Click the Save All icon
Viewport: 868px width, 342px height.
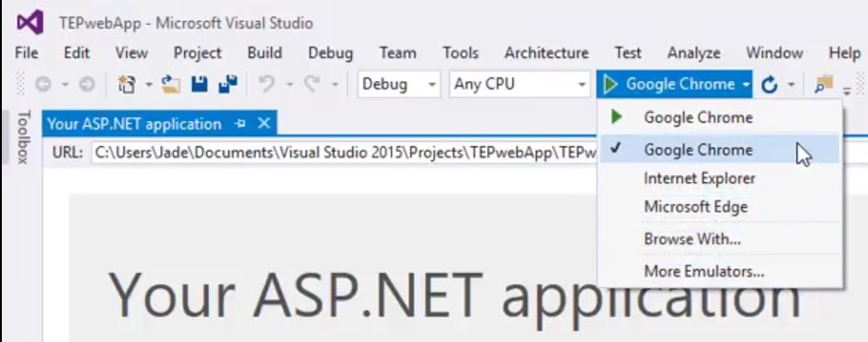227,84
